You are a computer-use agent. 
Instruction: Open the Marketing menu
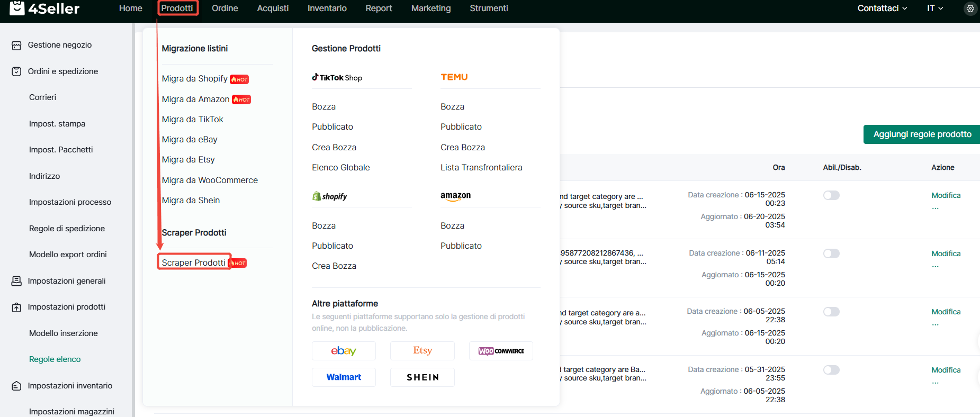pyautogui.click(x=431, y=8)
